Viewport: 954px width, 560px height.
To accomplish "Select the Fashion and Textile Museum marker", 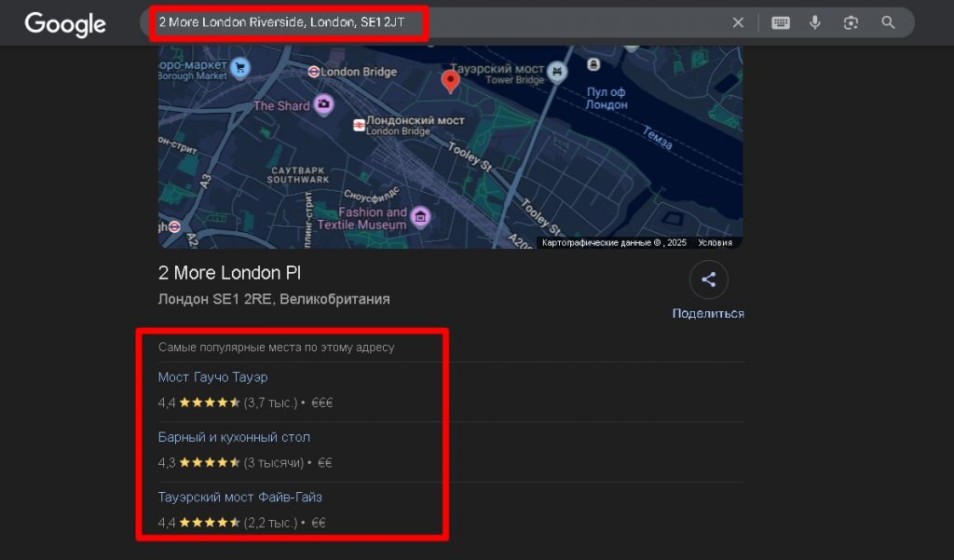I will pyautogui.click(x=420, y=217).
